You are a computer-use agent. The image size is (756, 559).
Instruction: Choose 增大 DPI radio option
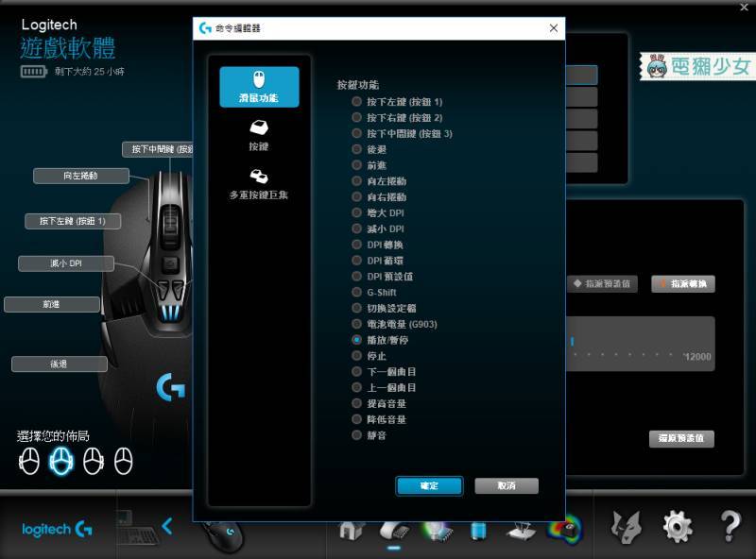(x=356, y=213)
